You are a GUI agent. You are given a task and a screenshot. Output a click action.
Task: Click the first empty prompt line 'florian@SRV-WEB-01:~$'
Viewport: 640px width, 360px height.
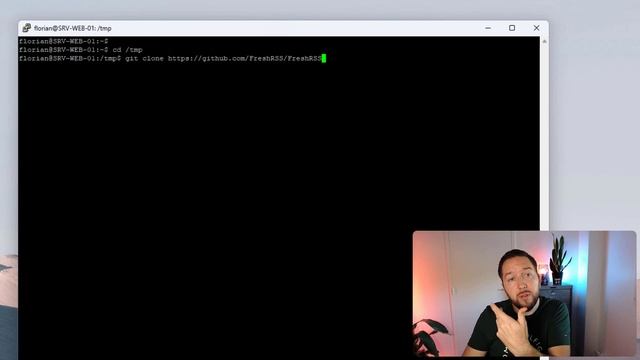[x=64, y=41]
